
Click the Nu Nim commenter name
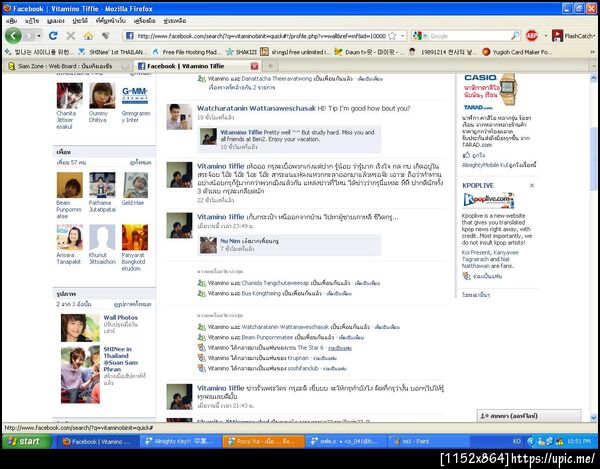(x=230, y=241)
